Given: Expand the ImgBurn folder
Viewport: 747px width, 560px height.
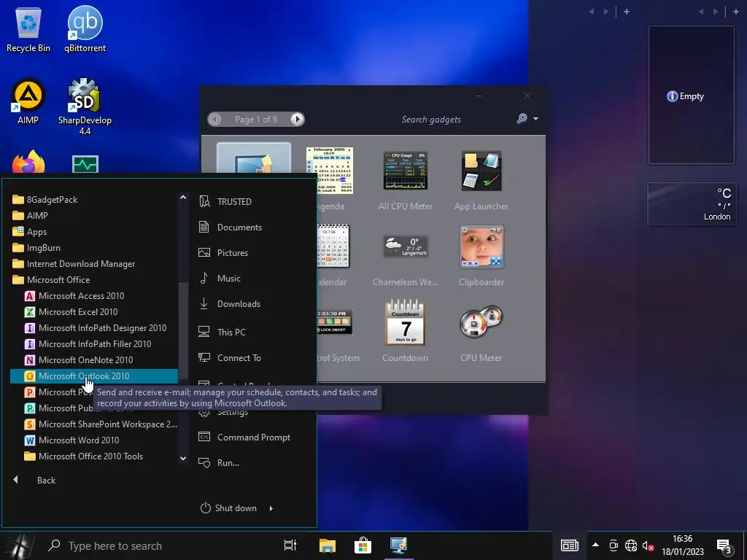Looking at the screenshot, I should pos(36,248).
